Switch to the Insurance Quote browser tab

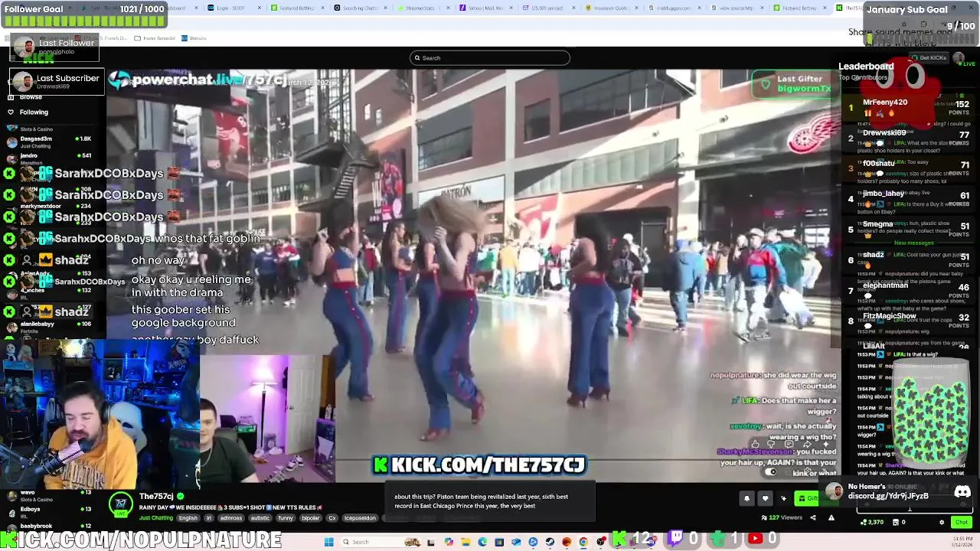coord(610,8)
